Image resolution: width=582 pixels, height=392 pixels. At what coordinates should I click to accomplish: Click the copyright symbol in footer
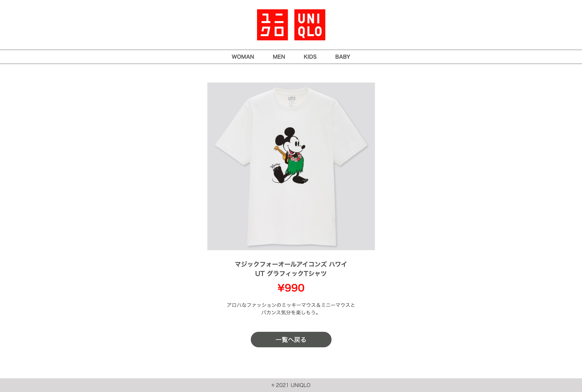[273, 385]
